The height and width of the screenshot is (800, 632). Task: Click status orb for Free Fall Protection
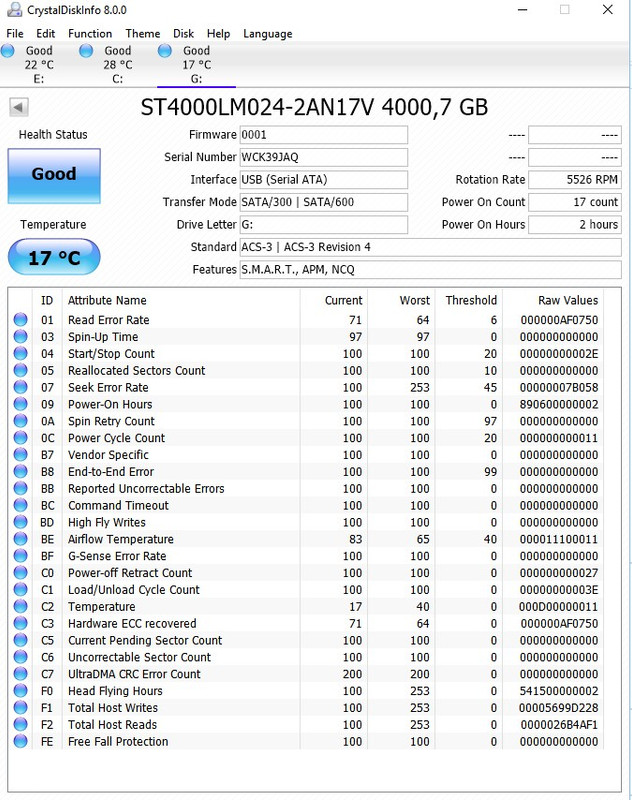point(20,741)
